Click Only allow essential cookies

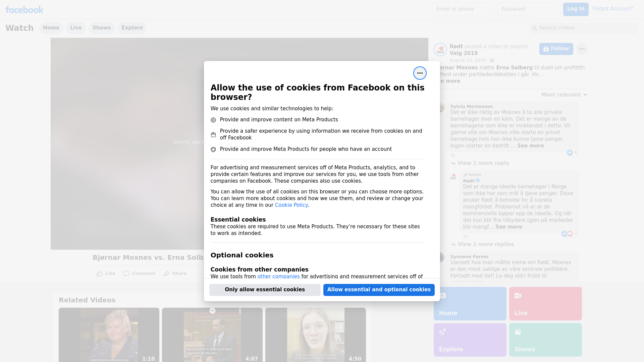click(265, 290)
